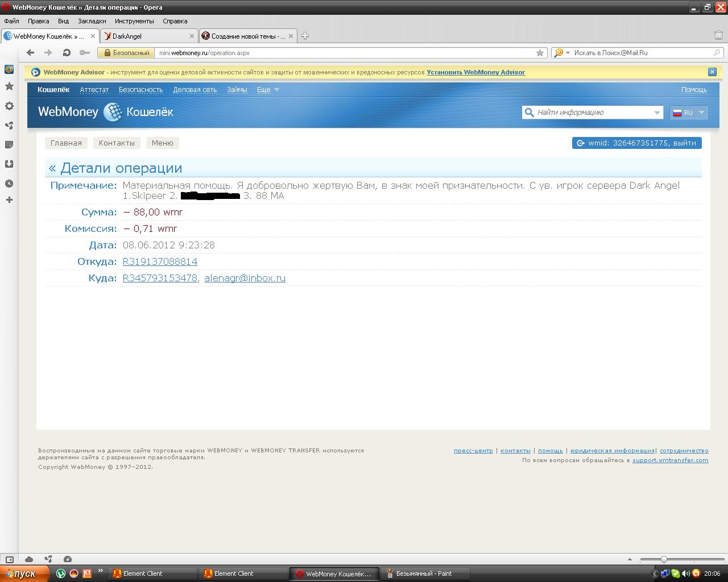This screenshot has height=582, width=728.
Task: Open destination wallet R345793153478 link
Action: coord(160,278)
